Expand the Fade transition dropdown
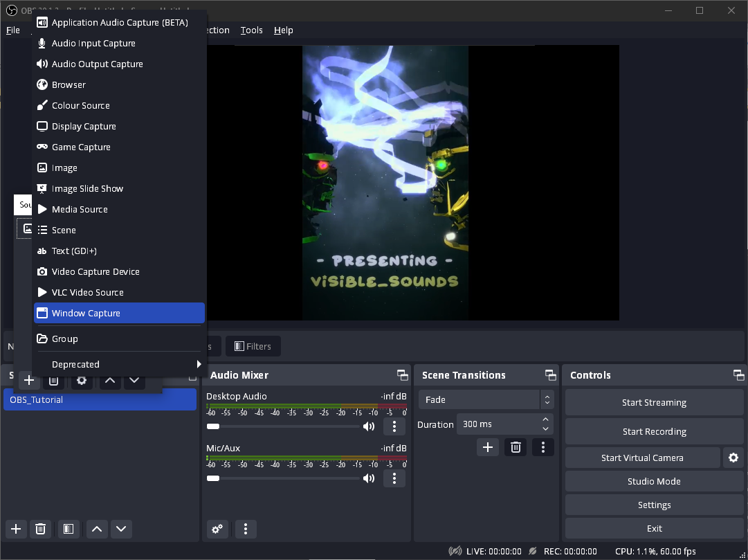This screenshot has width=748, height=560. coord(547,400)
